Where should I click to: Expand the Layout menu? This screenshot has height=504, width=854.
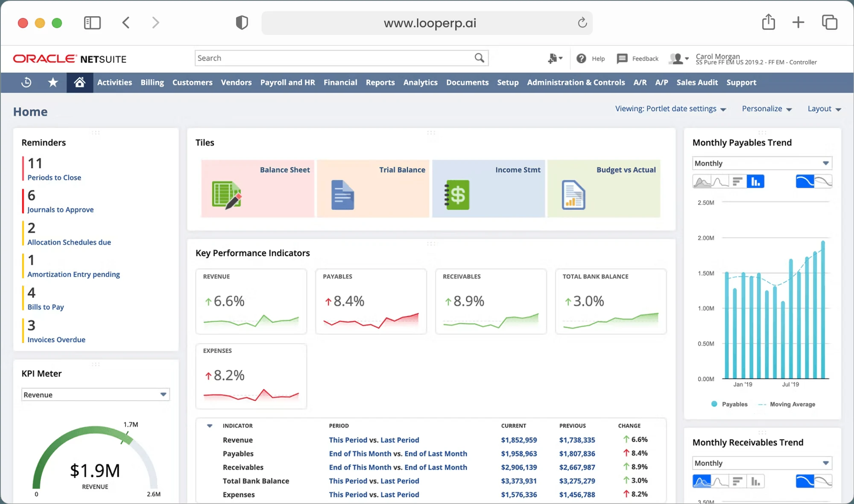point(824,109)
